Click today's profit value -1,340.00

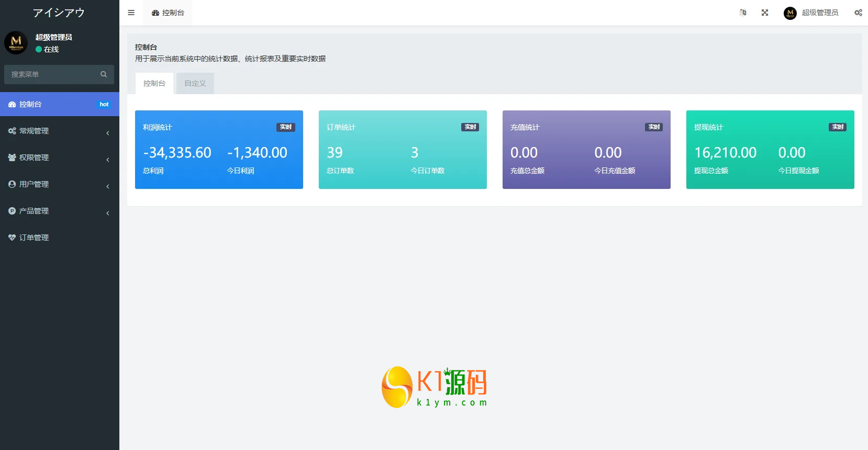(x=257, y=153)
